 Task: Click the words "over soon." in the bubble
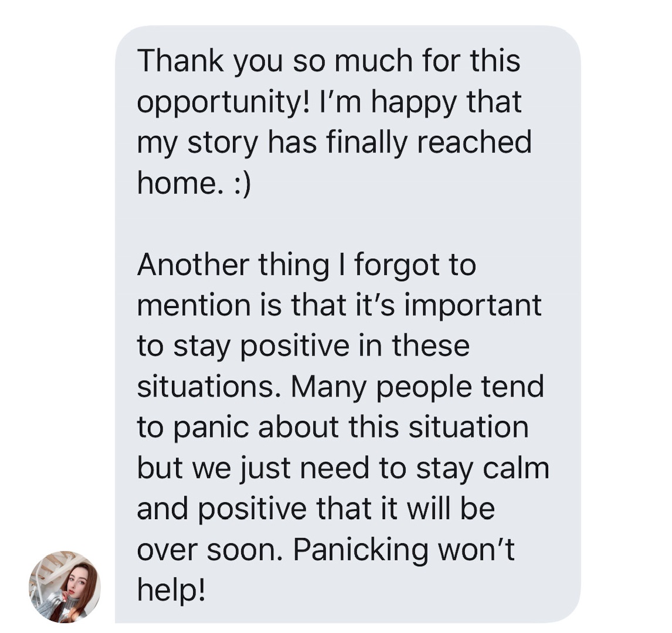tap(211, 550)
